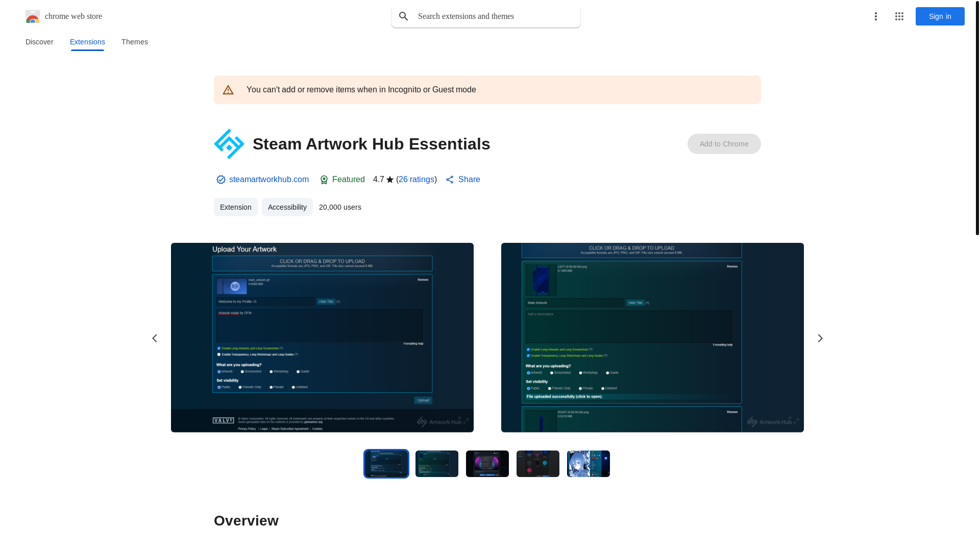Click the Chrome Web Store logo
Viewport: 980px width, 551px height.
click(33, 16)
